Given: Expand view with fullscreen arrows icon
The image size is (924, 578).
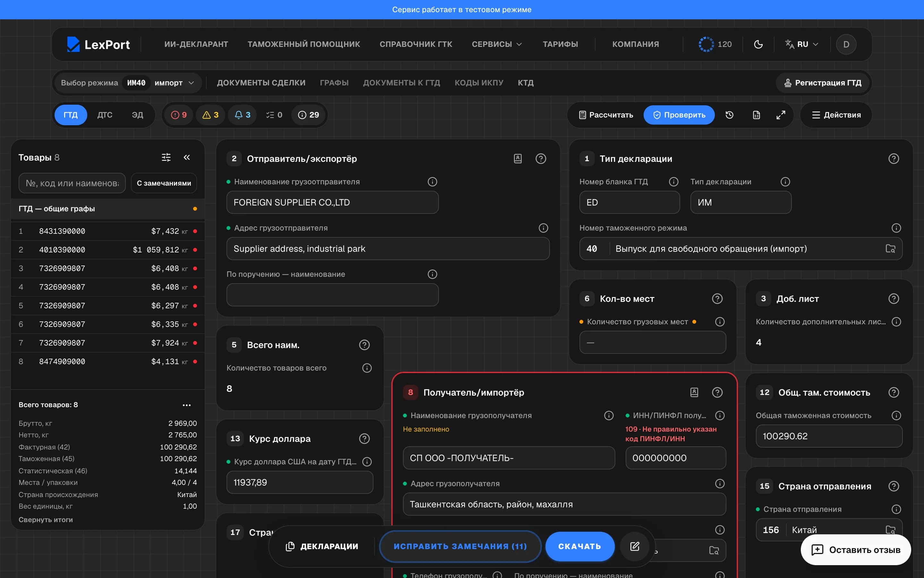Looking at the screenshot, I should (x=781, y=115).
